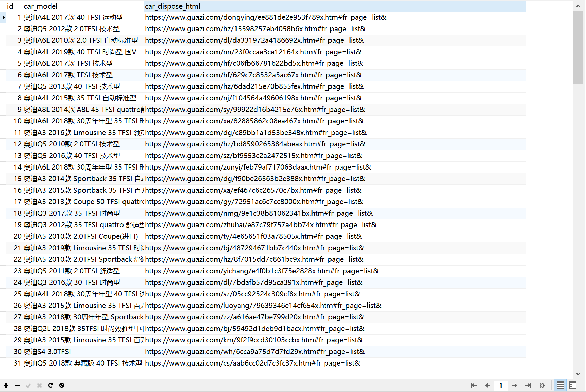Select the URL cell containing xa/ef467c6c26570c7bx

click(335, 190)
